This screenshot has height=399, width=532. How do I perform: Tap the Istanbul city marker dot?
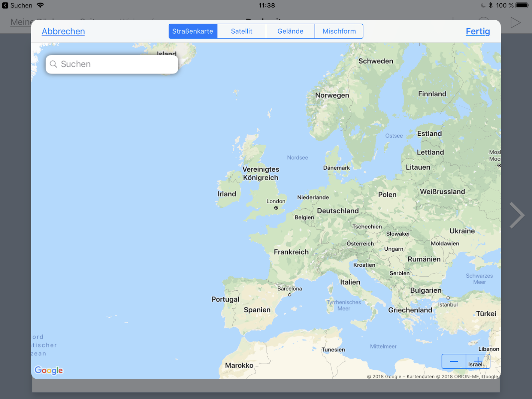pyautogui.click(x=448, y=298)
